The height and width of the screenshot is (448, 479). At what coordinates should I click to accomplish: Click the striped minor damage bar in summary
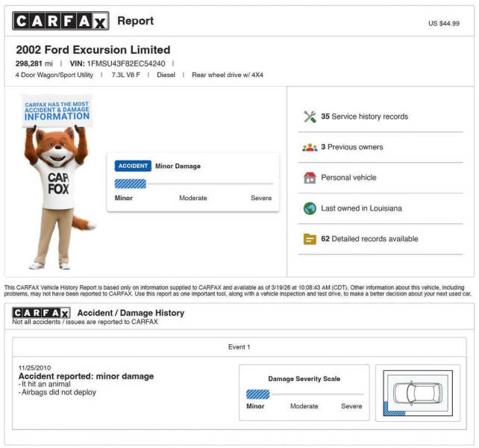pos(131,184)
